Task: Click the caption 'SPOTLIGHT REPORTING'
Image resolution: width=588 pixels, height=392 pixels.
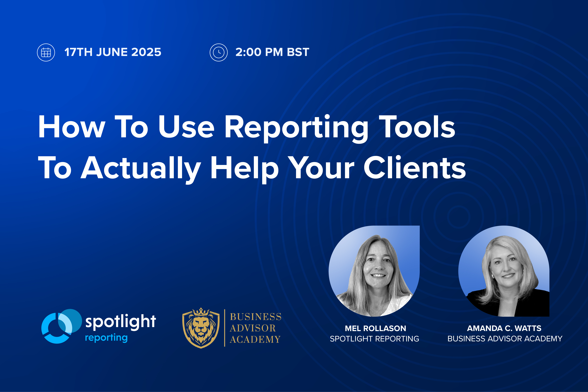Action: tap(375, 339)
